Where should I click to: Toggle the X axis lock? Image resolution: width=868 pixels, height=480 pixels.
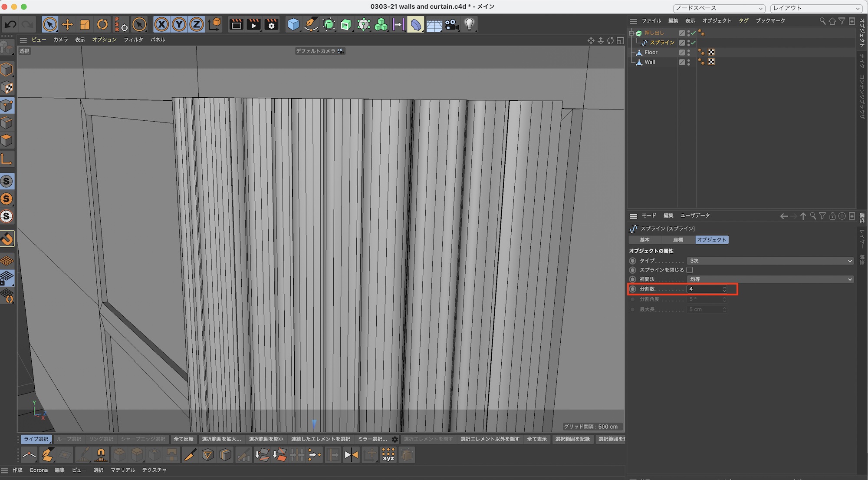pos(161,24)
